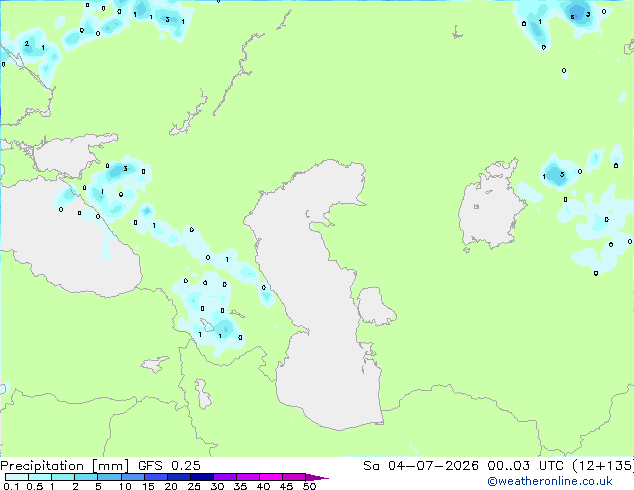Click the over-50 mm legend arrow tip
The image size is (634, 490).
tap(317, 477)
